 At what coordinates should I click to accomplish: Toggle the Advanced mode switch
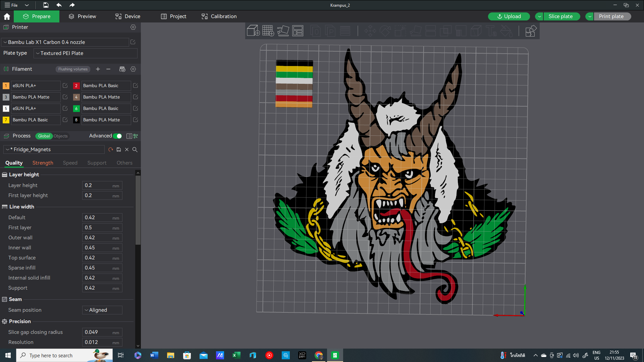pos(117,136)
